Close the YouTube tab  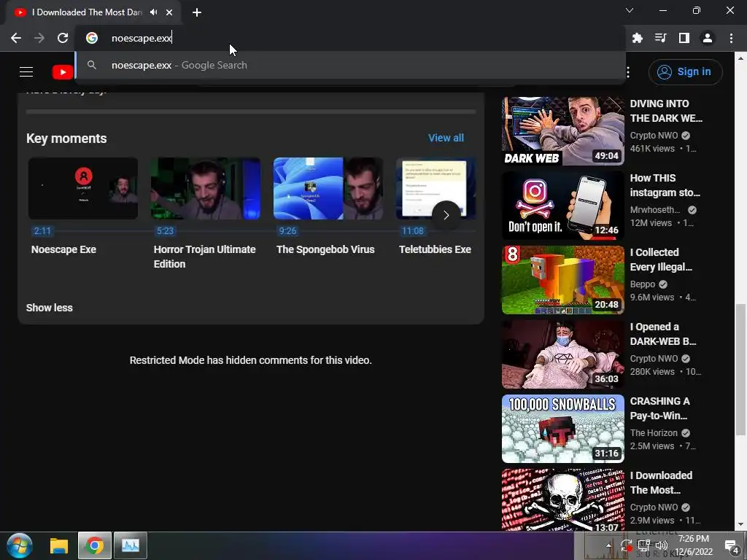169,12
